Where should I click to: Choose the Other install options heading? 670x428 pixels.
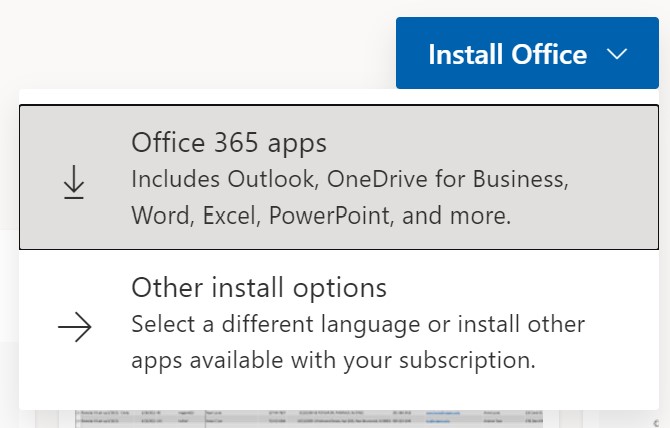259,289
